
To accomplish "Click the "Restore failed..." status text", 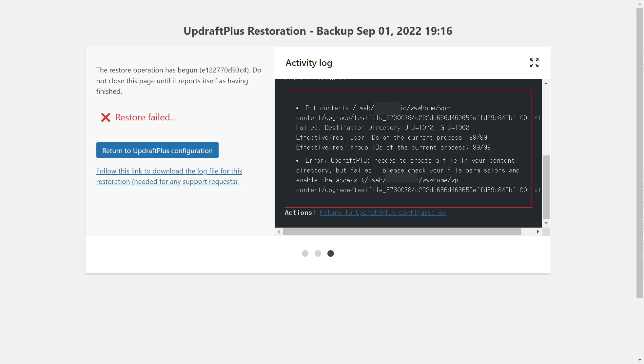I will pos(146,117).
